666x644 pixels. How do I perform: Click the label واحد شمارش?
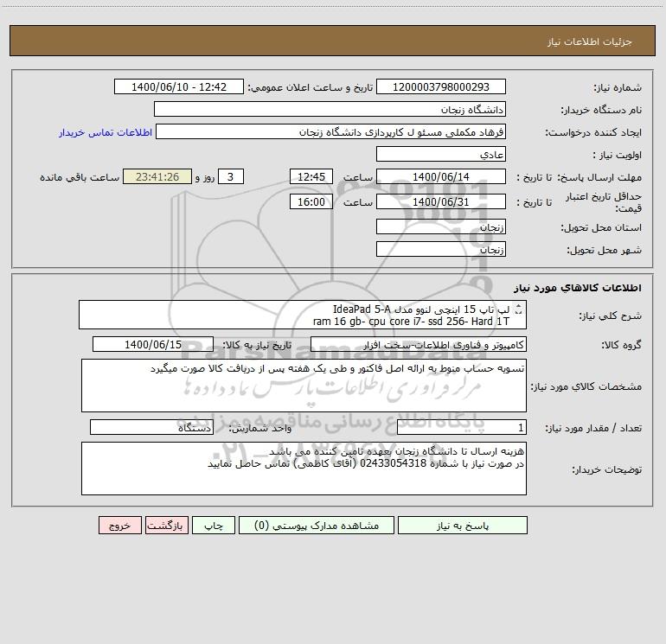tap(260, 429)
